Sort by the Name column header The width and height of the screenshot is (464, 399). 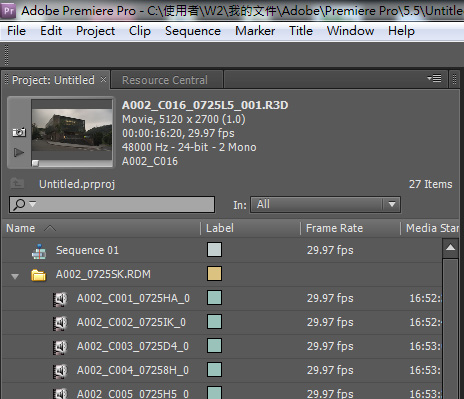point(21,228)
